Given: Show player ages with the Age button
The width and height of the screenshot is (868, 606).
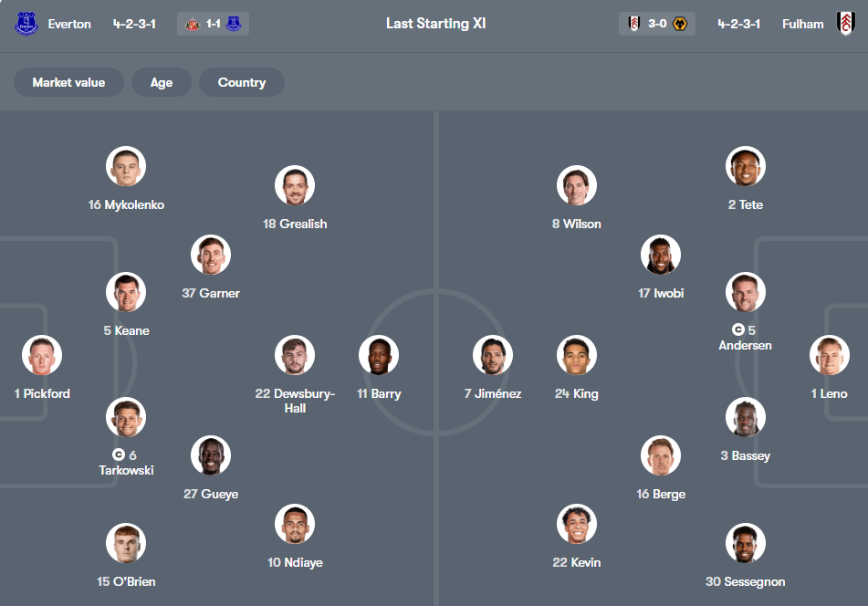Looking at the screenshot, I should (x=161, y=82).
